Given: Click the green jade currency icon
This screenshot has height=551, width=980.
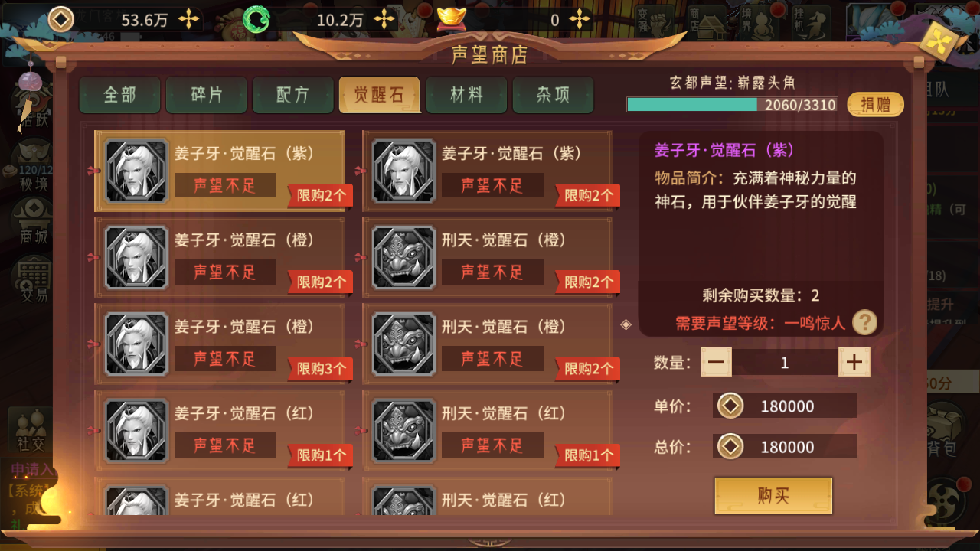Looking at the screenshot, I should [x=256, y=19].
